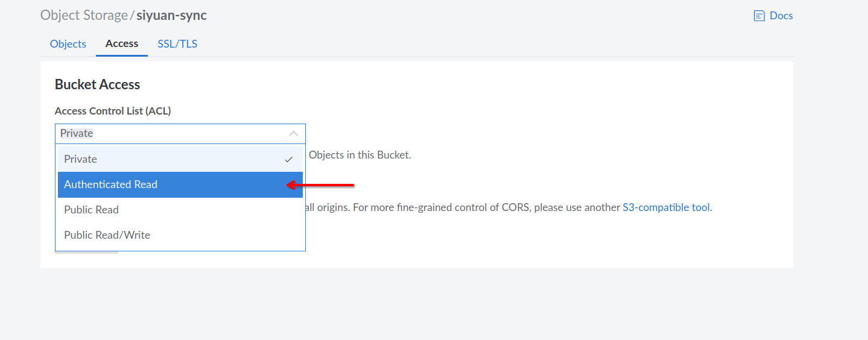Click the checkmark beside Private option
The image size is (868, 340).
pyautogui.click(x=289, y=160)
